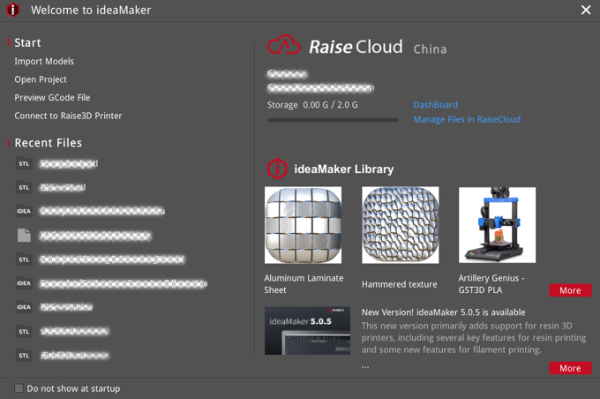Select Connect to Raise3D Printer
The height and width of the screenshot is (399, 600).
(68, 116)
